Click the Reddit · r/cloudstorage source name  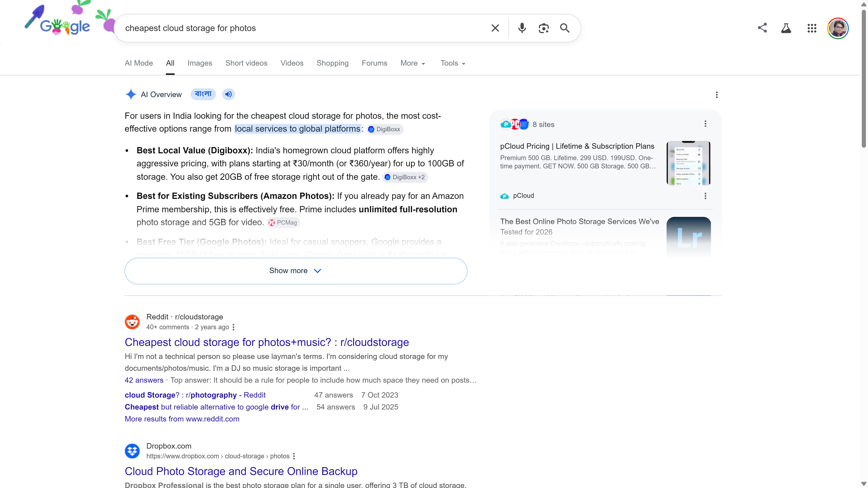coord(185,317)
